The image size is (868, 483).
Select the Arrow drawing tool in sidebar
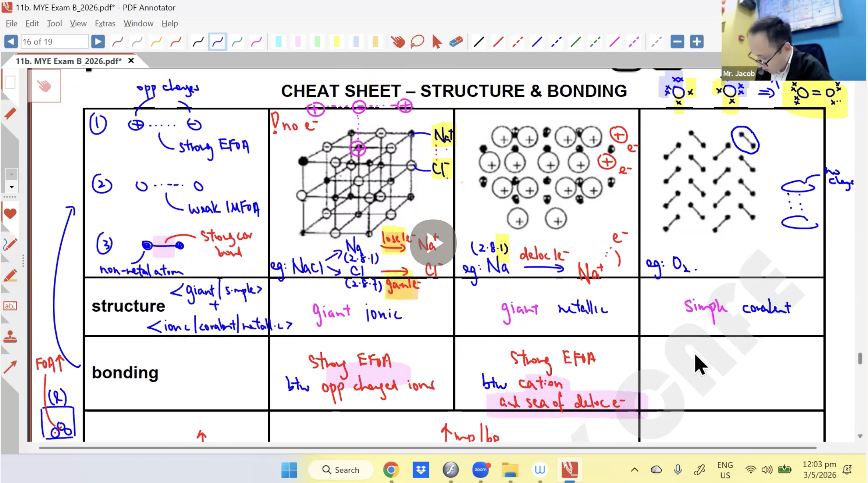tap(10, 367)
